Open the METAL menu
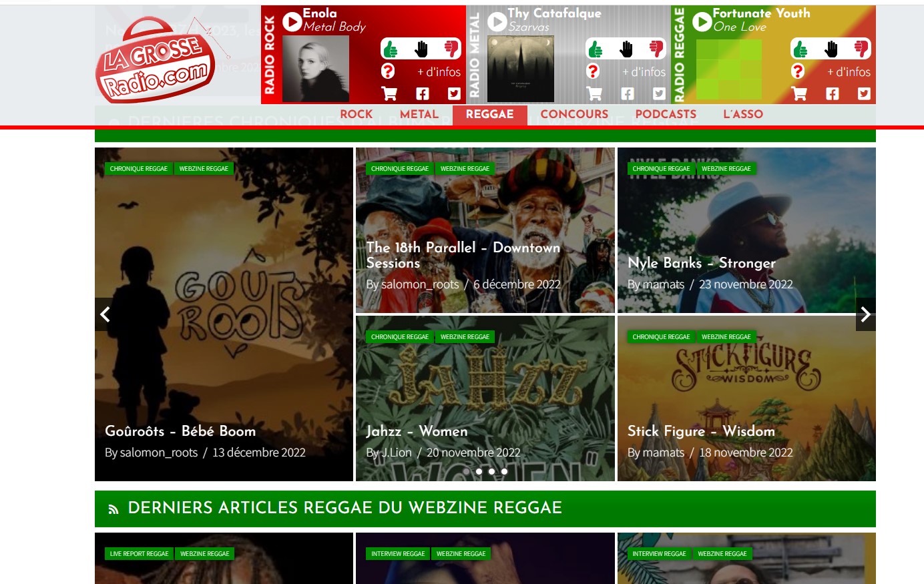The image size is (924, 584). click(x=419, y=114)
